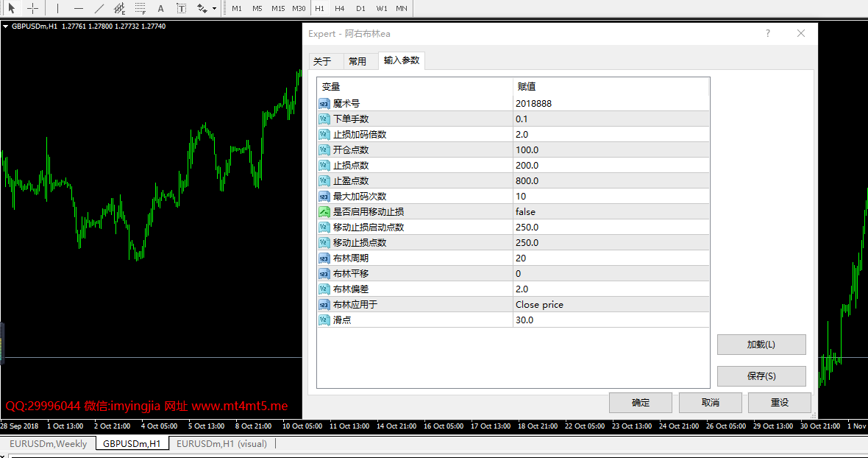
Task: Select the equidistant channel tool
Action: (x=120, y=8)
